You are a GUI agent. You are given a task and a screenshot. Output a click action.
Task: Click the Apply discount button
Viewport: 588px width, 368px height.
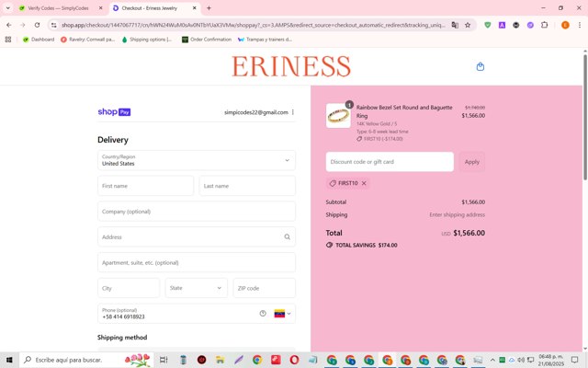pos(471,162)
